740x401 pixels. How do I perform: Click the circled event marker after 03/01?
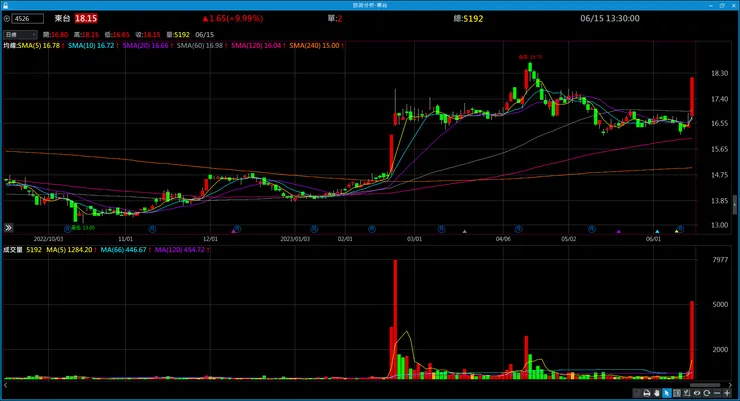tap(441, 229)
